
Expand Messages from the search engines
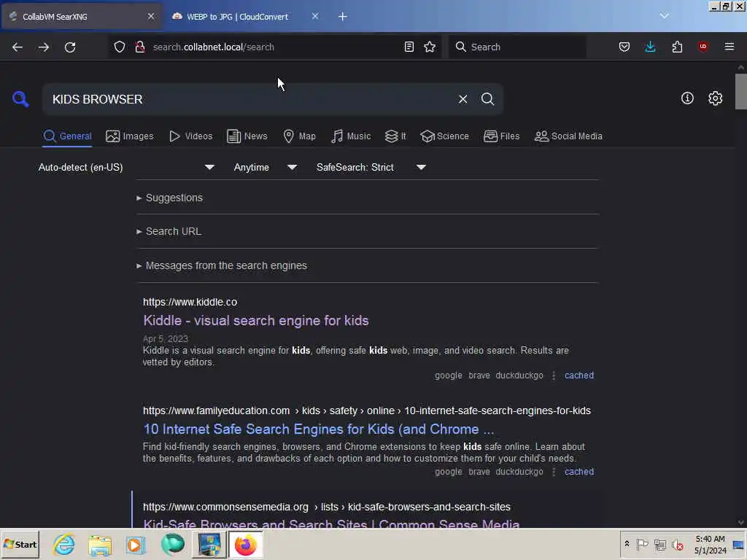point(226,265)
